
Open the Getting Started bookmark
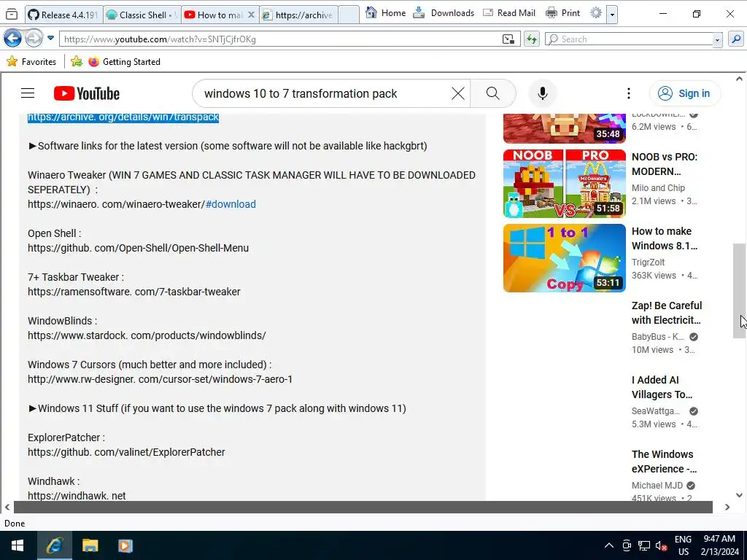[x=124, y=61]
